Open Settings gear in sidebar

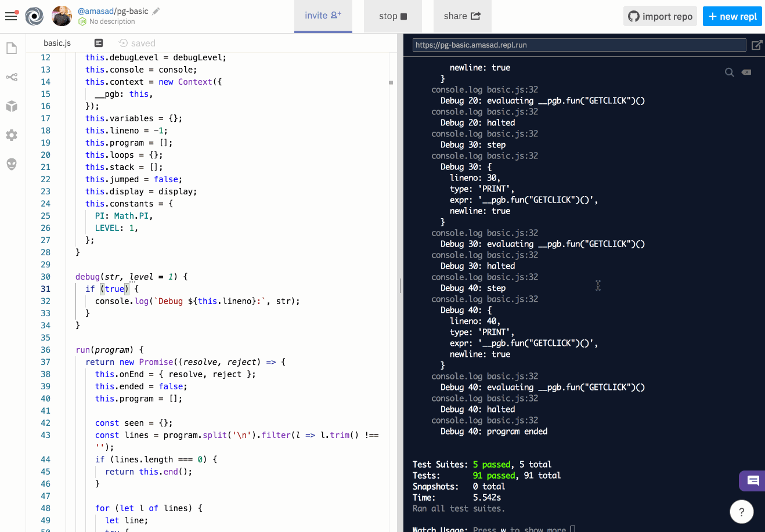tap(12, 135)
